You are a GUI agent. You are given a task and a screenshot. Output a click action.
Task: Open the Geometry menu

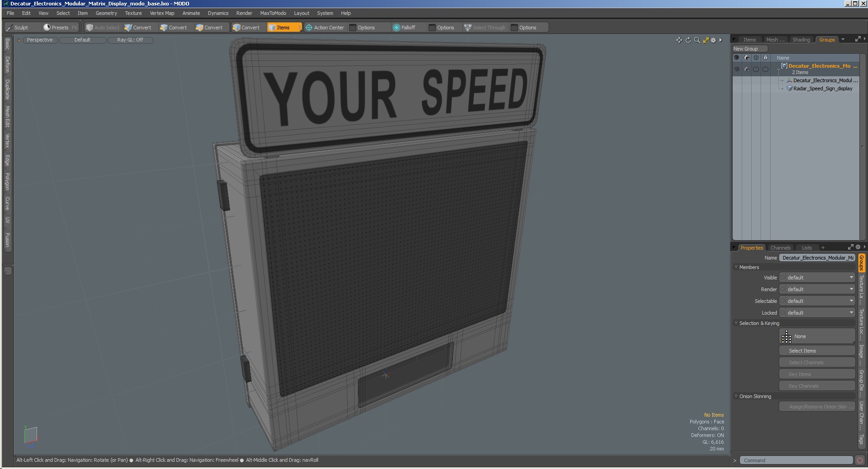pyautogui.click(x=106, y=13)
